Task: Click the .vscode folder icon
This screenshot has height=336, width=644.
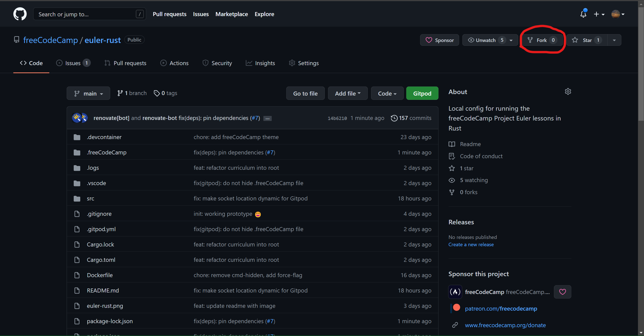Action: (77, 183)
